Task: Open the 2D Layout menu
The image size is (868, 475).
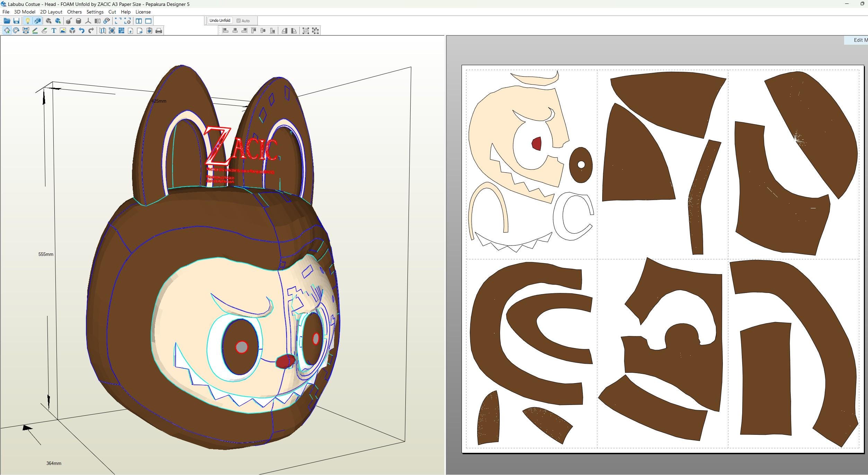Action: 51,11
